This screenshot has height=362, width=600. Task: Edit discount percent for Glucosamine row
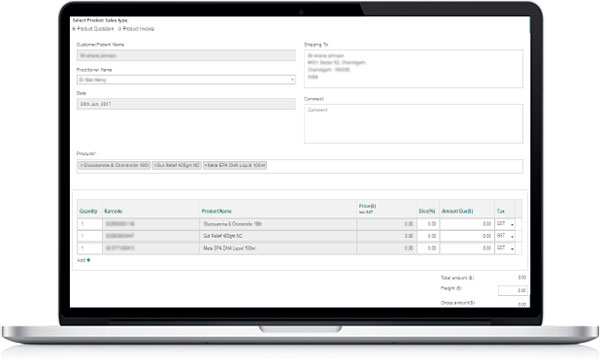pyautogui.click(x=428, y=224)
